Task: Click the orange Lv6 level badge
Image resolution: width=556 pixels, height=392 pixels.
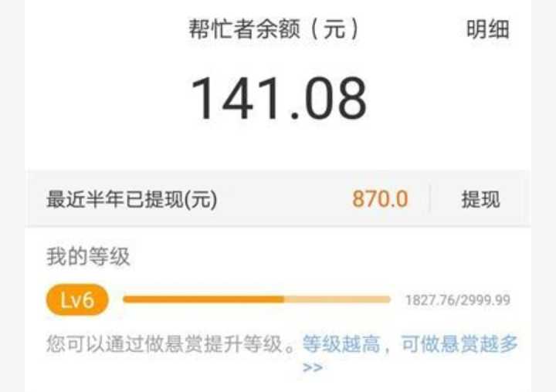Action: pyautogui.click(x=77, y=300)
